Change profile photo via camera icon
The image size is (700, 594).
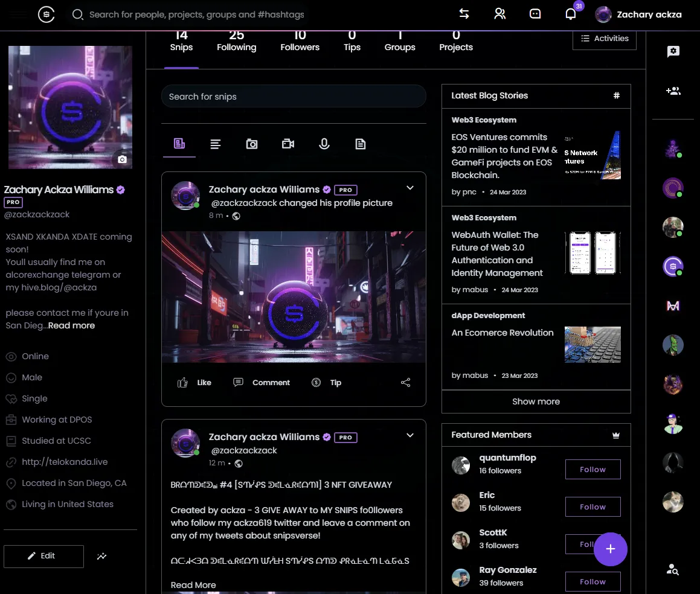(122, 159)
